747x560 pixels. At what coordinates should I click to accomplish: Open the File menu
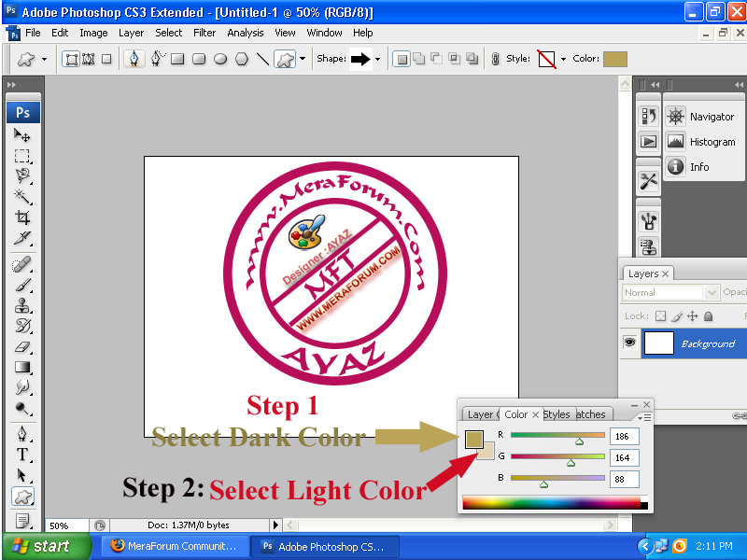33,33
